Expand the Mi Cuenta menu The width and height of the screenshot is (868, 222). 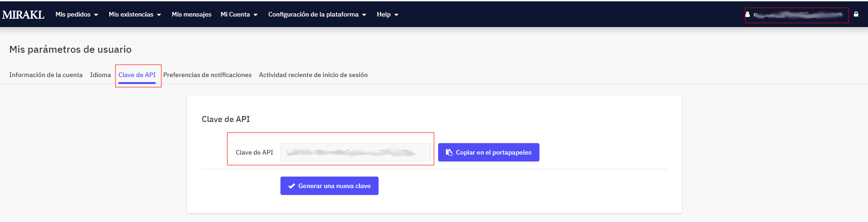[239, 15]
